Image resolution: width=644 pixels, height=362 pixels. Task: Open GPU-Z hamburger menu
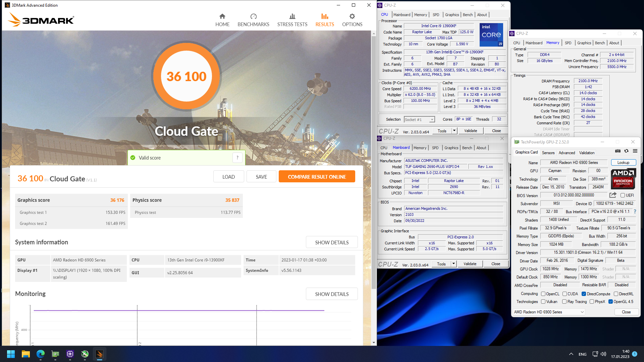pos(635,151)
